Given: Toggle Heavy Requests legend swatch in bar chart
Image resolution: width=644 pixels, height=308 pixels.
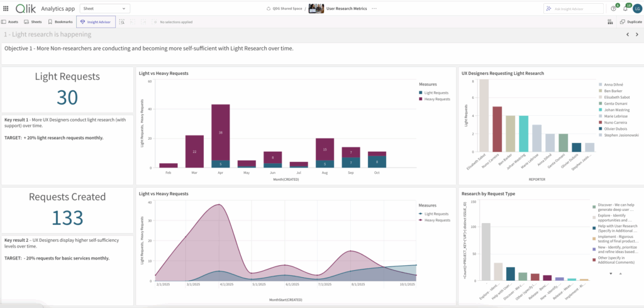Looking at the screenshot, I should click(421, 99).
